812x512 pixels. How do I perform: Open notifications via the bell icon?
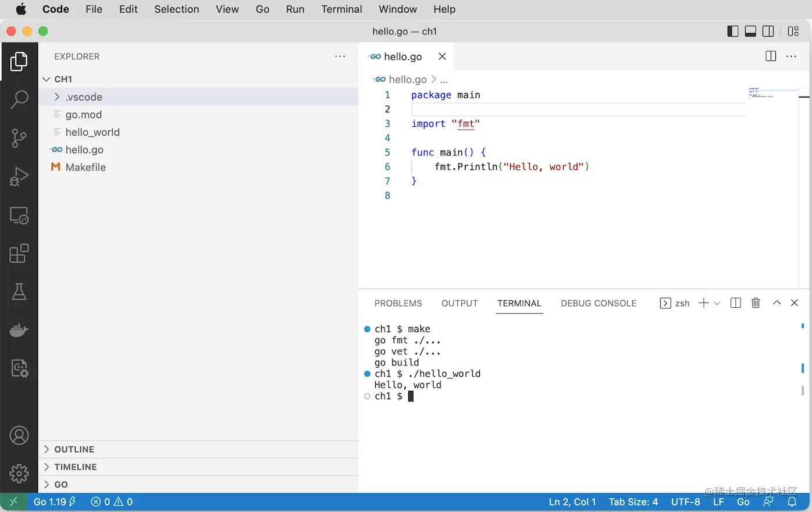click(x=792, y=502)
